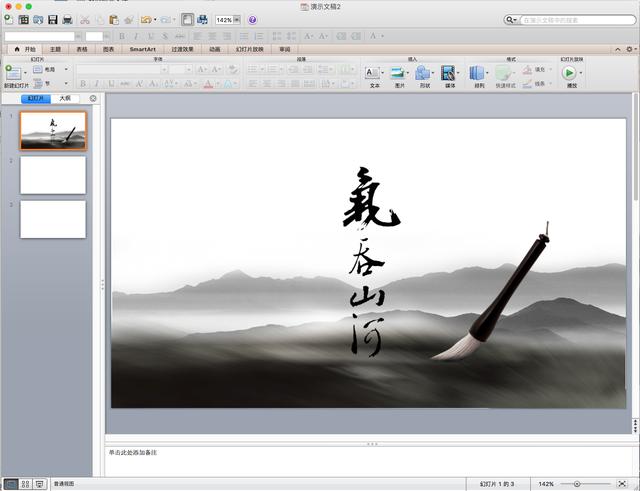Click the search in presentation field
The image size is (640, 491).
[577, 20]
